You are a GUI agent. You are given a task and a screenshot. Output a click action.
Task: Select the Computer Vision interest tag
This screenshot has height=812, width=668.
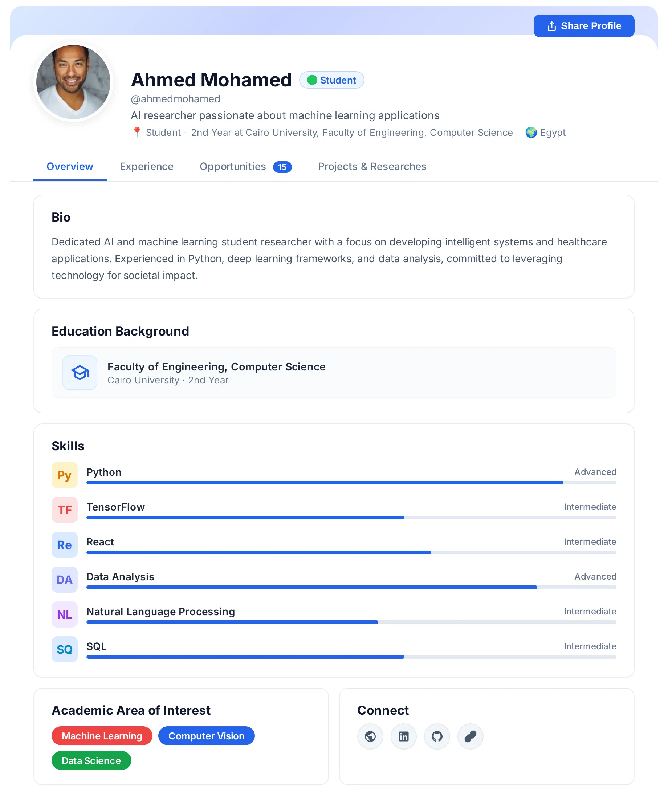click(206, 735)
